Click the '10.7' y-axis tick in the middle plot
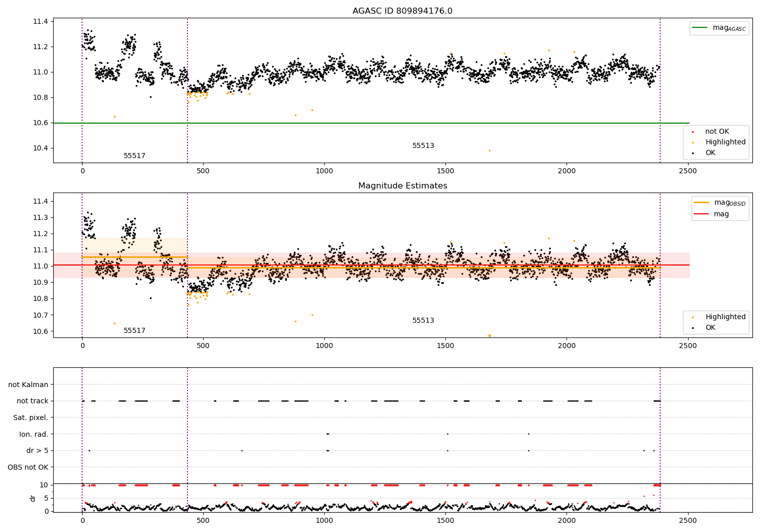760x532 pixels. click(41, 315)
